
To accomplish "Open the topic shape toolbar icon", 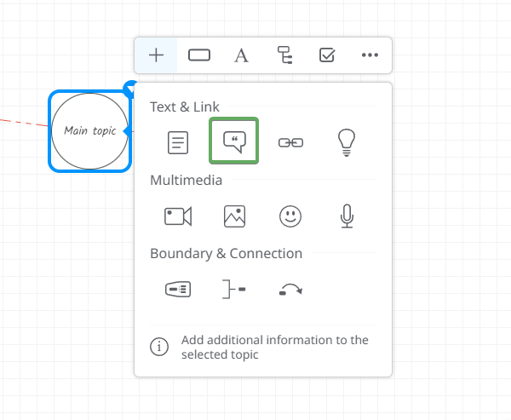I will click(199, 55).
